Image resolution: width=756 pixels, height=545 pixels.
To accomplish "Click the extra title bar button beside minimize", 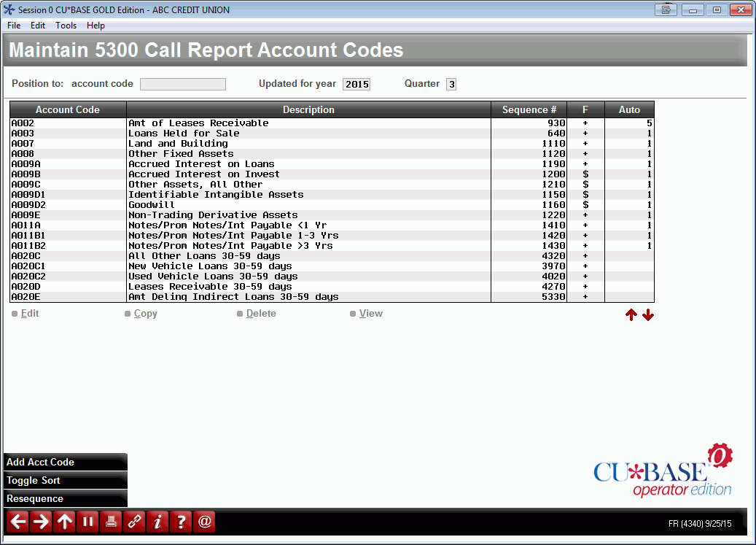I will pyautogui.click(x=666, y=9).
